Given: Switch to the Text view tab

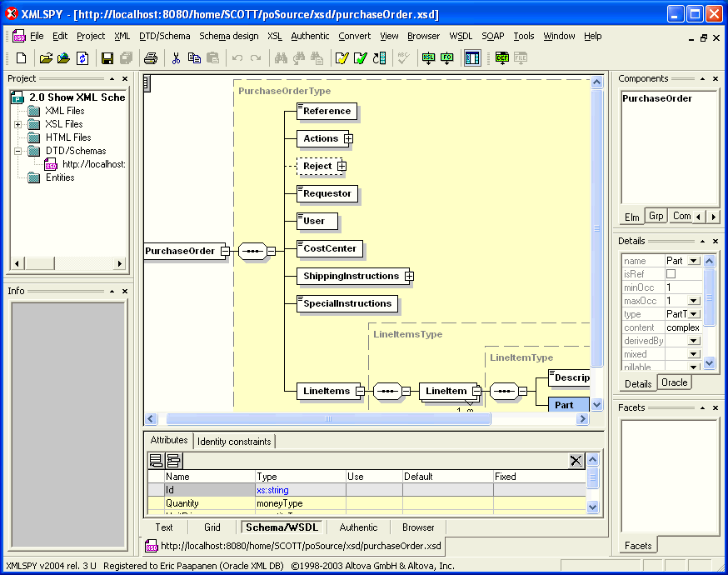Looking at the screenshot, I should tap(164, 527).
